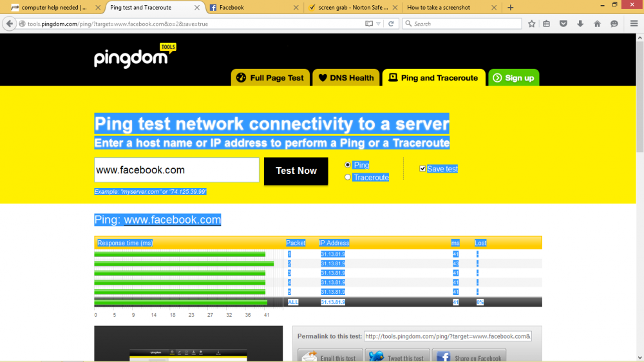This screenshot has height=362, width=644.
Task: Restore down the Firefox window
Action: (615, 5)
